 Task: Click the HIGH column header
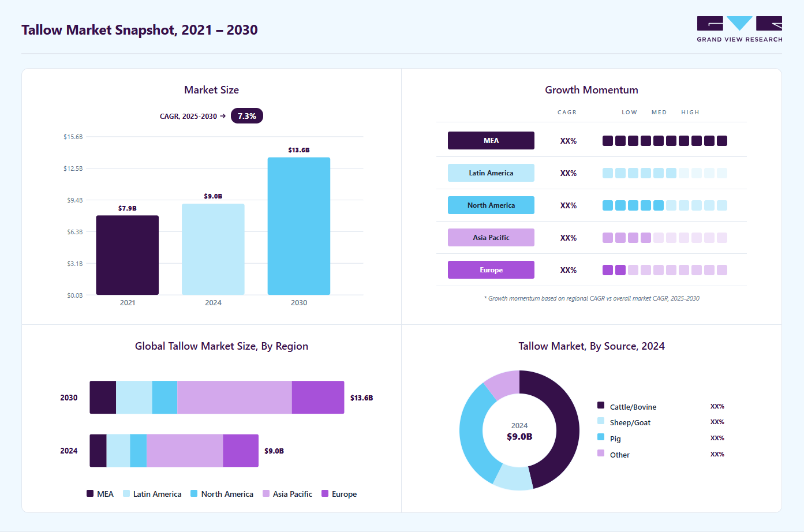pos(690,113)
